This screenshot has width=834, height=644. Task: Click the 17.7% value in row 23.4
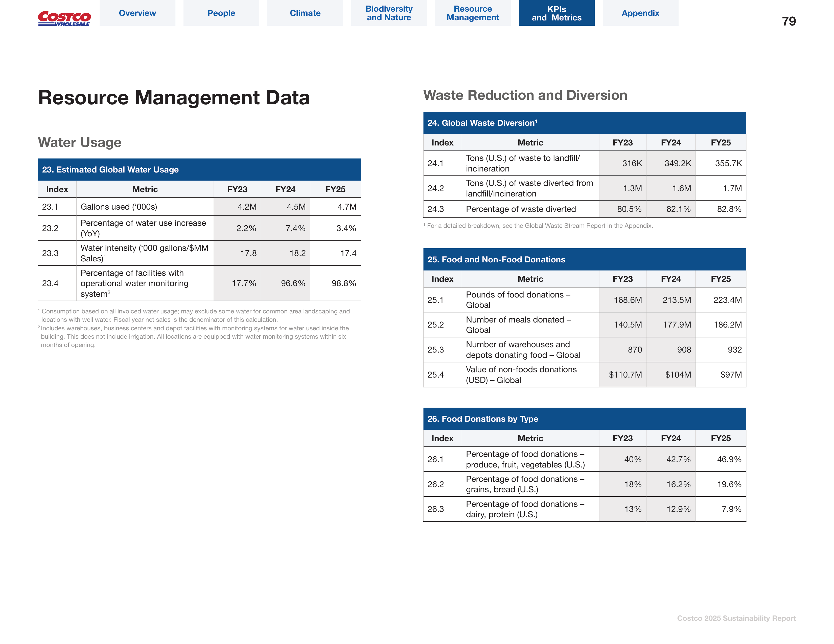[x=244, y=283]
